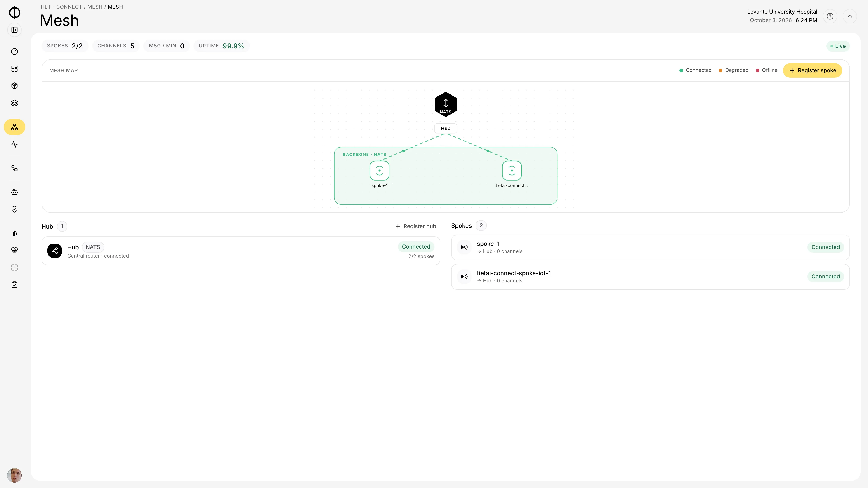This screenshot has width=868, height=488.
Task: Click the Register hub button
Action: pyautogui.click(x=415, y=226)
